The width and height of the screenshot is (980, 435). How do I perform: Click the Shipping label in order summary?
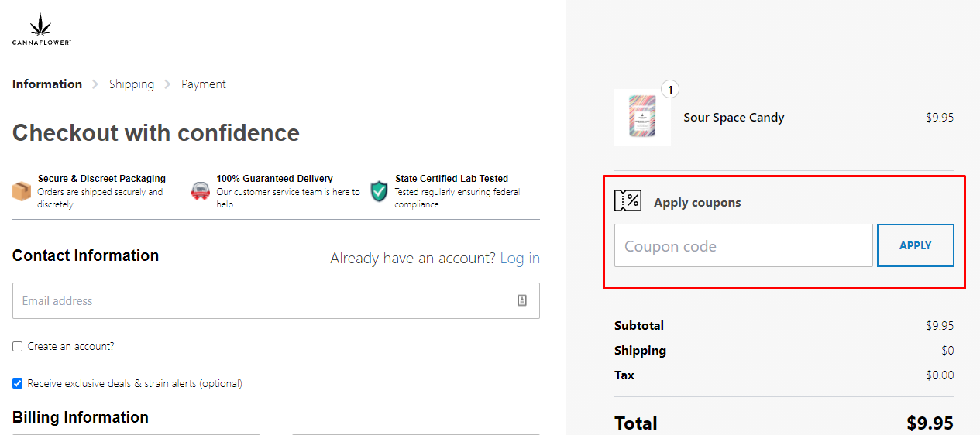click(x=640, y=351)
